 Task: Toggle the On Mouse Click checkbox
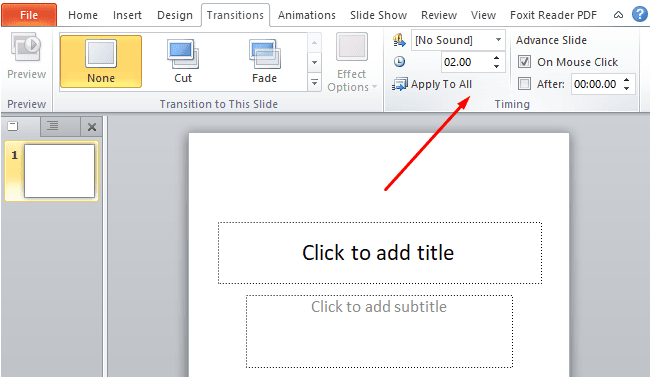point(524,62)
